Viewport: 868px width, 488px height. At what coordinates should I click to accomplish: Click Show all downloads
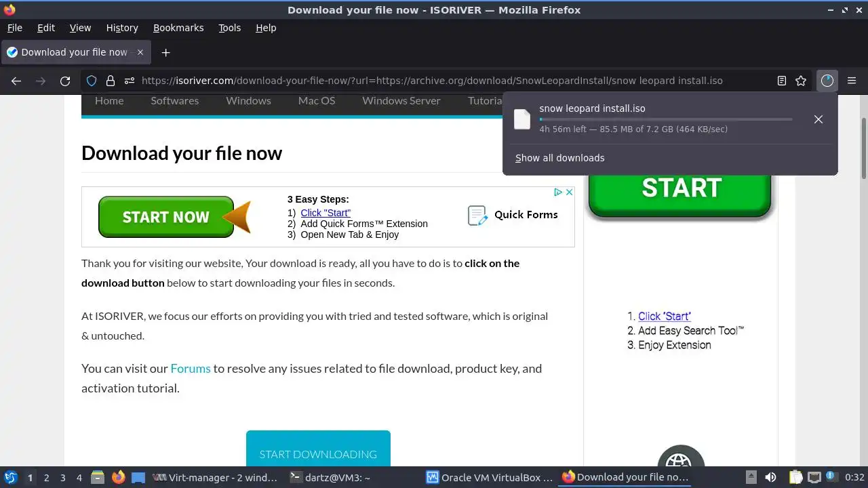560,158
